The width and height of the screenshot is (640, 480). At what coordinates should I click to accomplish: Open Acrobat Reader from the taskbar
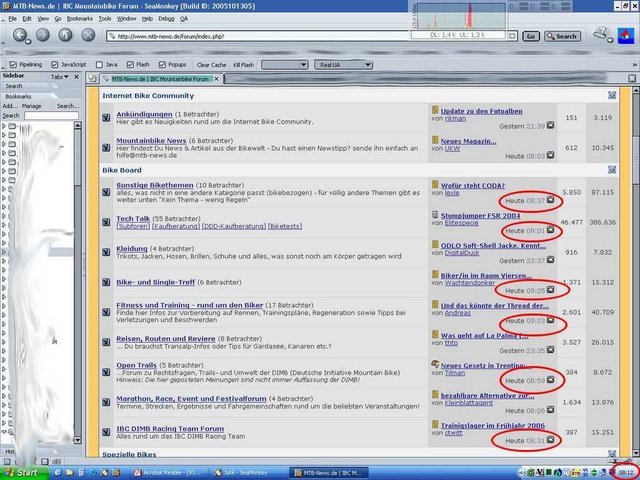click(x=170, y=473)
